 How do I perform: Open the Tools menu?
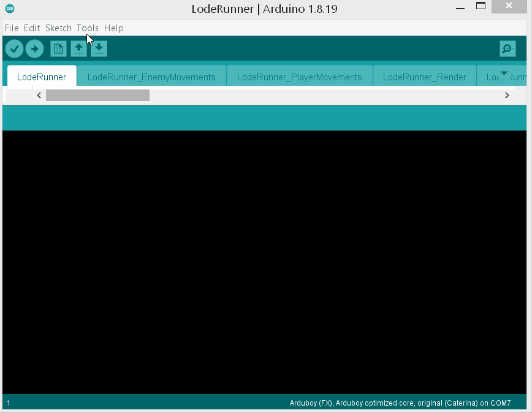coord(87,28)
